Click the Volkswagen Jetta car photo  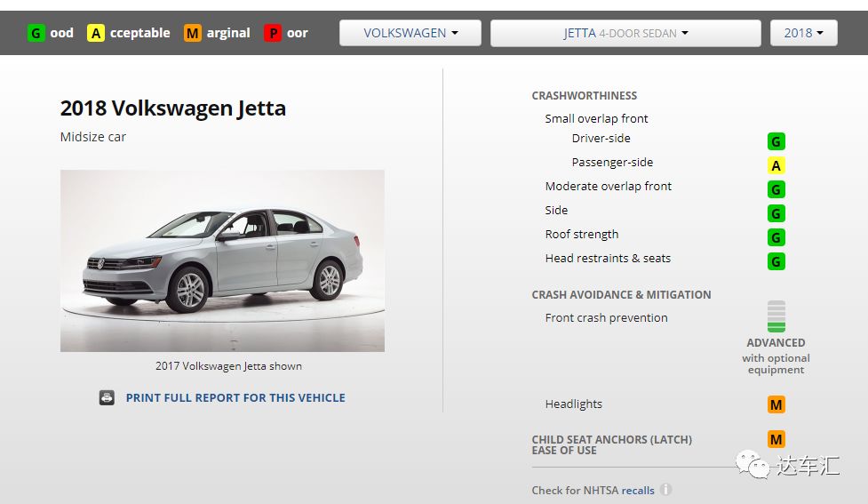(222, 260)
